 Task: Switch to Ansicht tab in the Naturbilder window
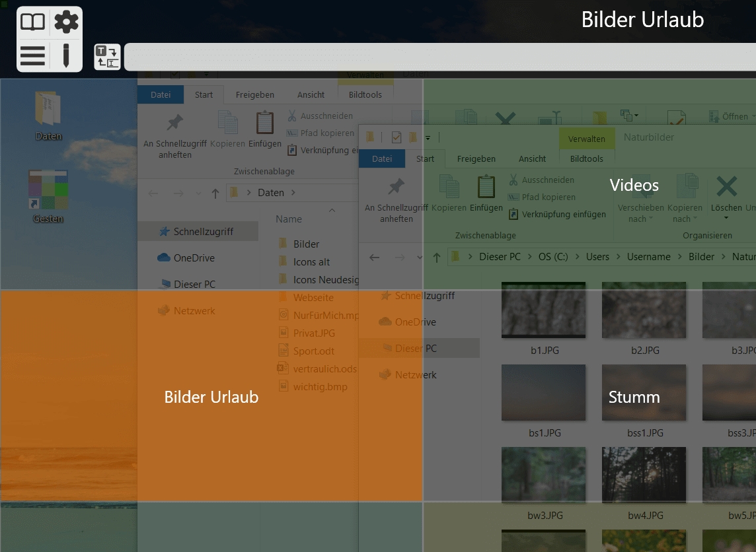(532, 159)
